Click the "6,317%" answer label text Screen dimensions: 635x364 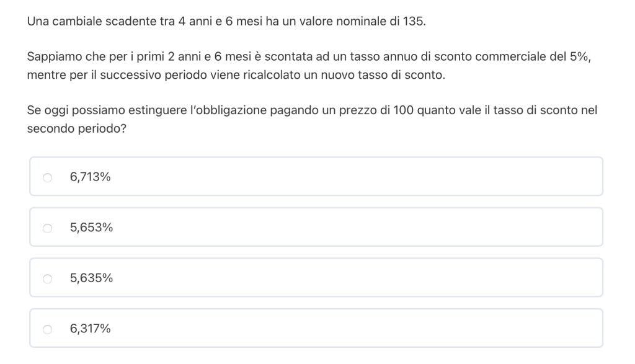tap(91, 329)
